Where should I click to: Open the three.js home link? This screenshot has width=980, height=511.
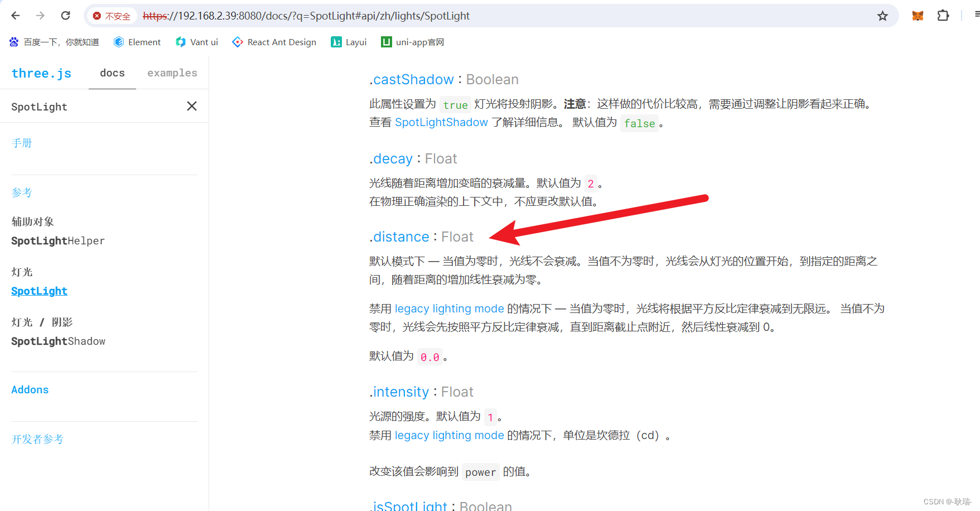pos(41,73)
